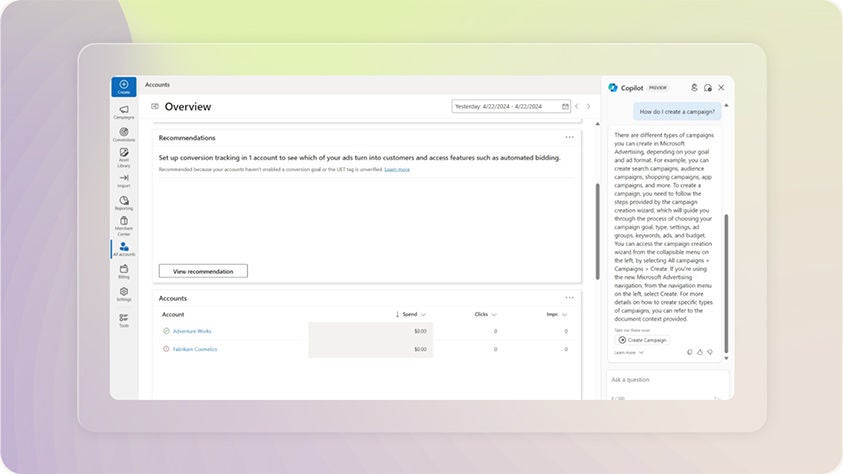This screenshot has height=474, width=843.
Task: Open the Tools sidebar item
Action: 123,319
